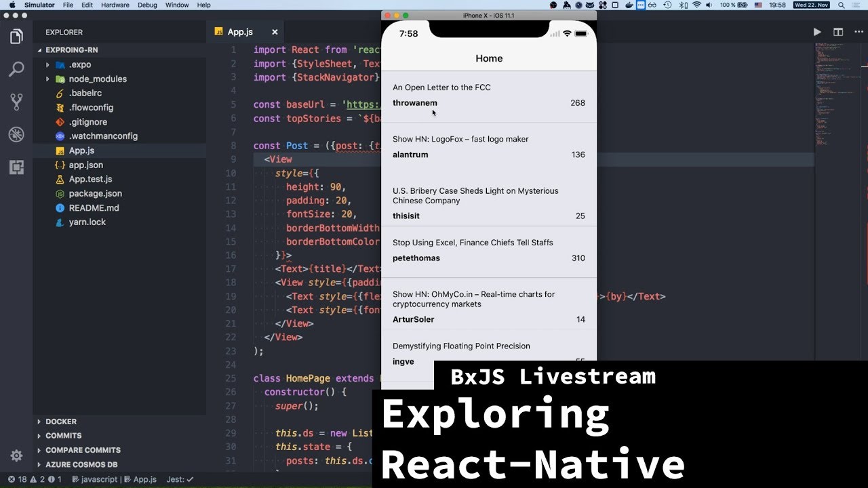Tap 'Show HN: LogoFox' story in simulator
This screenshot has height=488, width=868.
489,148
